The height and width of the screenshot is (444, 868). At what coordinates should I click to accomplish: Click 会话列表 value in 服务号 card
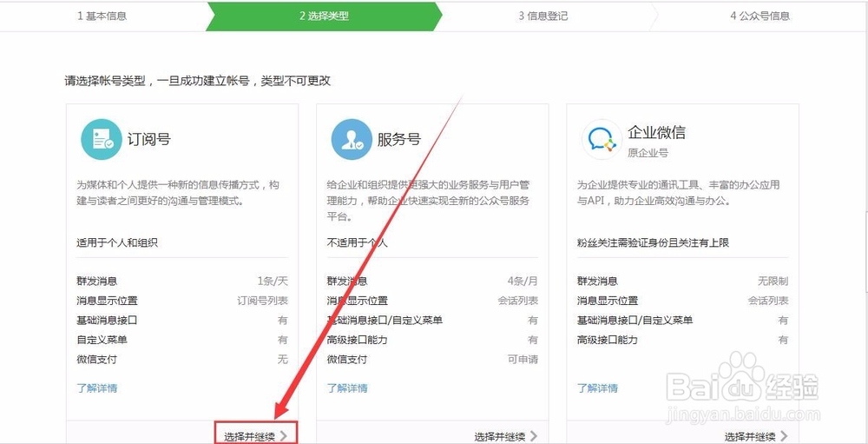(518, 301)
